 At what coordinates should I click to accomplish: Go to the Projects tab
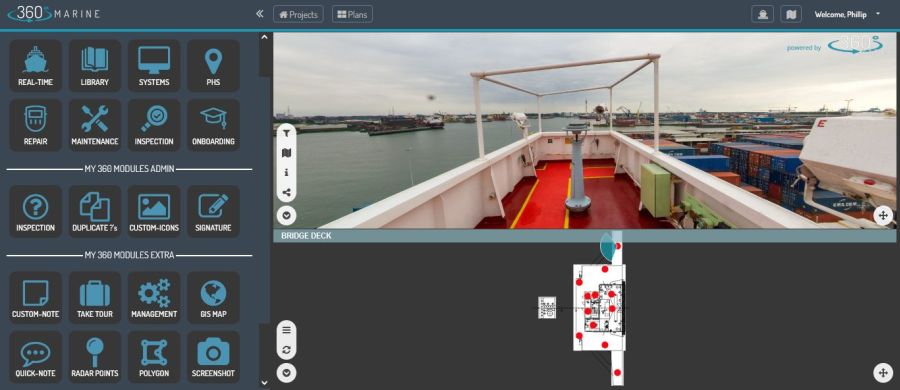click(x=298, y=14)
